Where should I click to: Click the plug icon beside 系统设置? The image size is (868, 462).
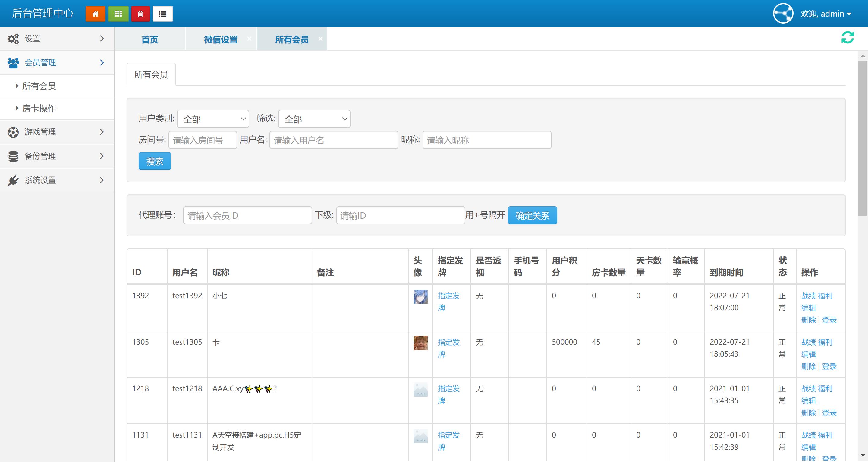[x=13, y=180]
